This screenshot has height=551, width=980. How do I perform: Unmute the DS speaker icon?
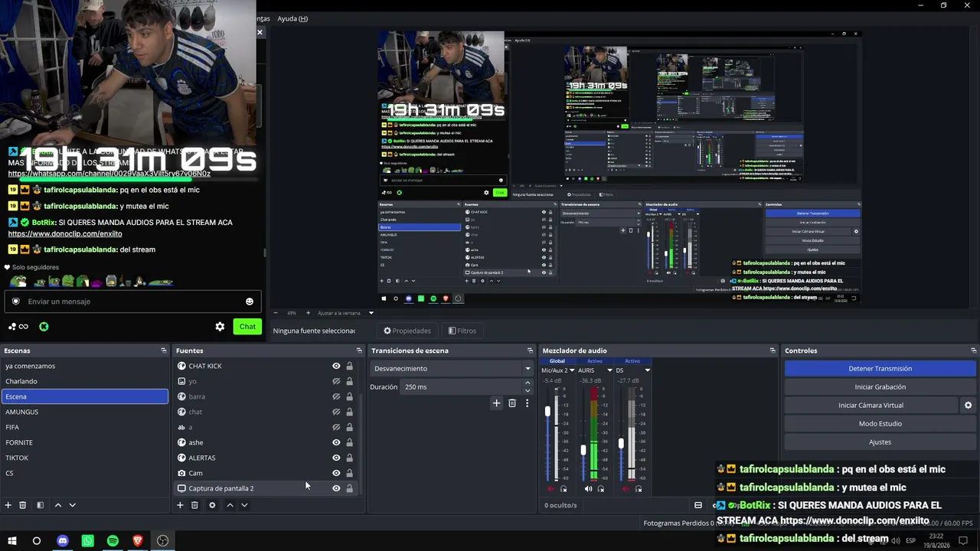[626, 489]
